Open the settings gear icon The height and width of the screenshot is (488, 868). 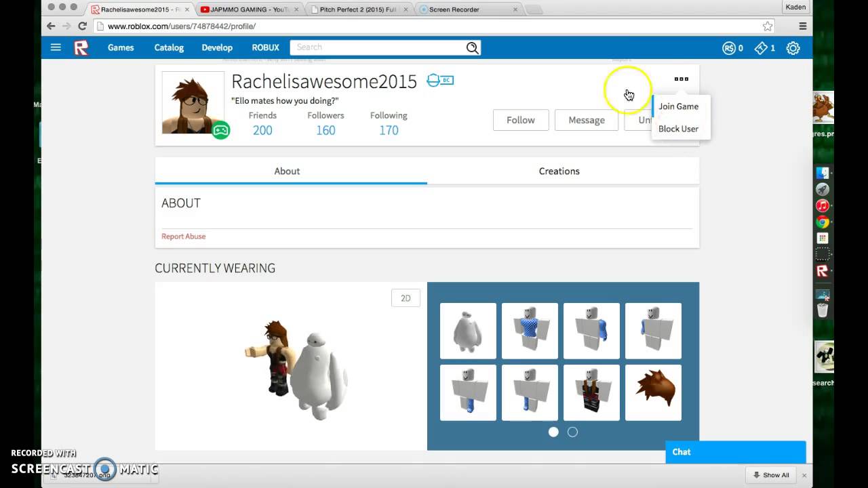click(x=793, y=48)
